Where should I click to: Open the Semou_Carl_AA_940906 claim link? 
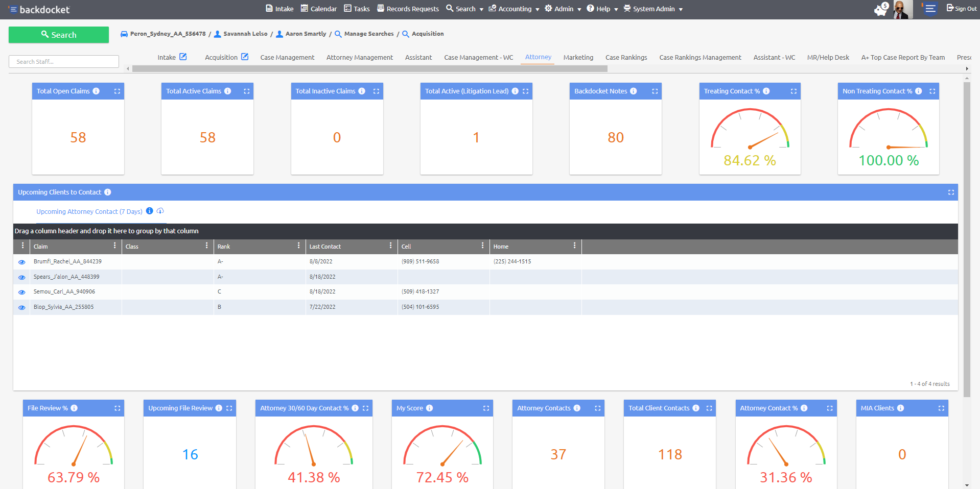point(64,291)
